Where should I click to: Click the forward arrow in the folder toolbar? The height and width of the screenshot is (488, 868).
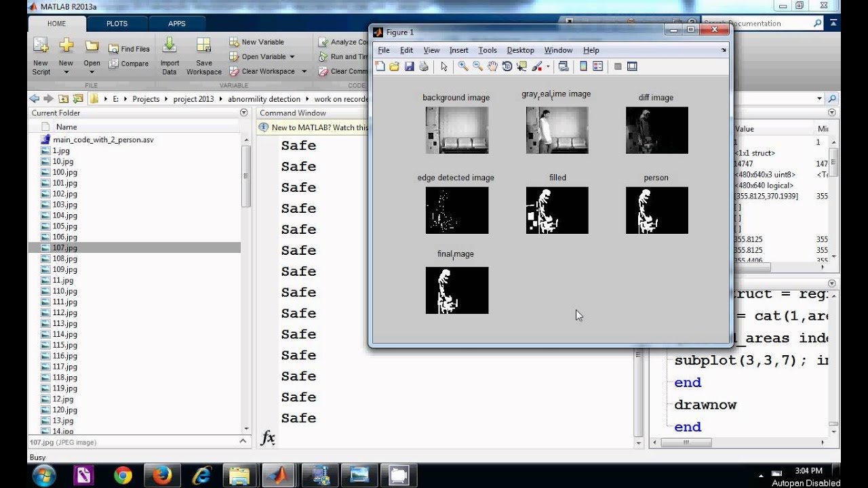point(48,98)
